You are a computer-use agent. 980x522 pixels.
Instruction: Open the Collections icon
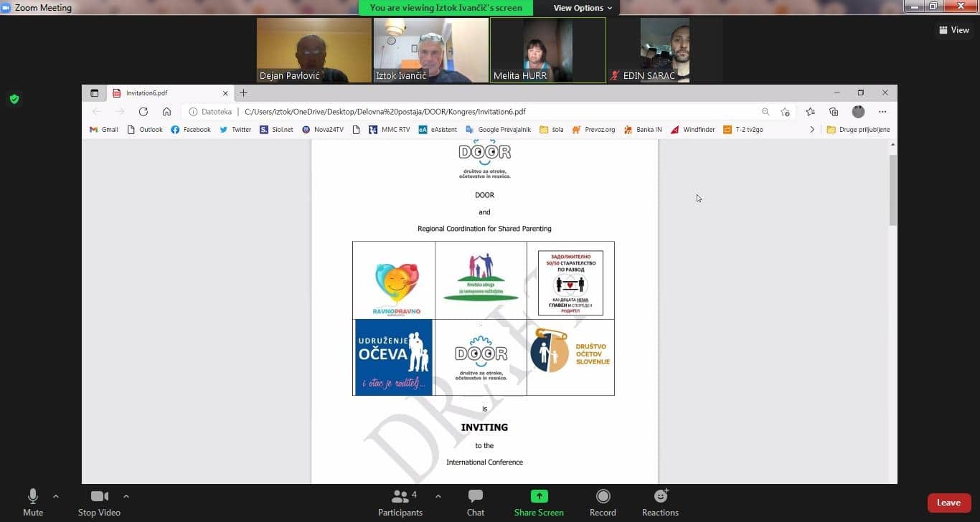click(834, 112)
